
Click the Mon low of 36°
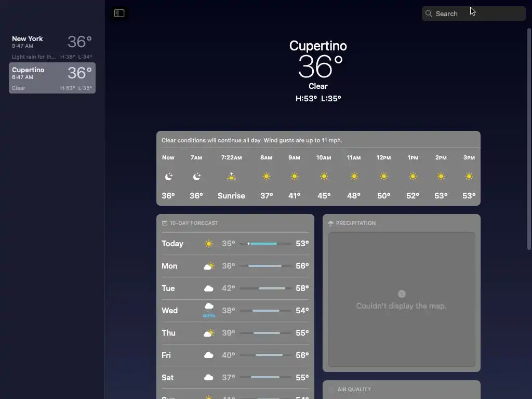[x=229, y=266]
